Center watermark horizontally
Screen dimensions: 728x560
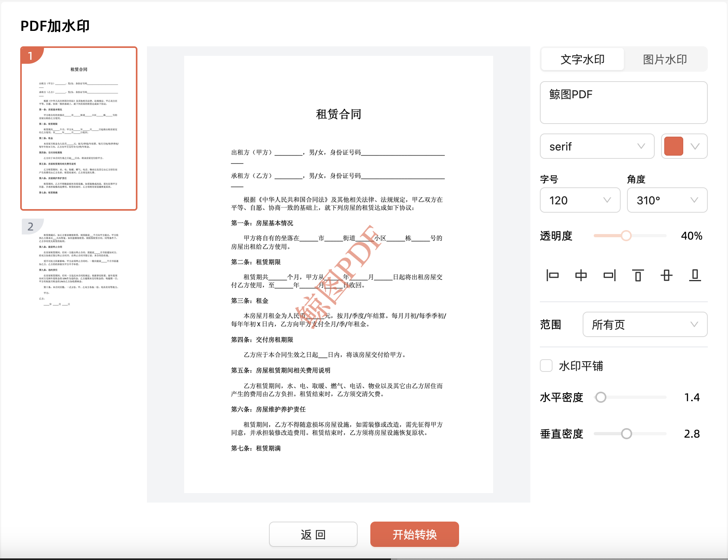pyautogui.click(x=581, y=275)
